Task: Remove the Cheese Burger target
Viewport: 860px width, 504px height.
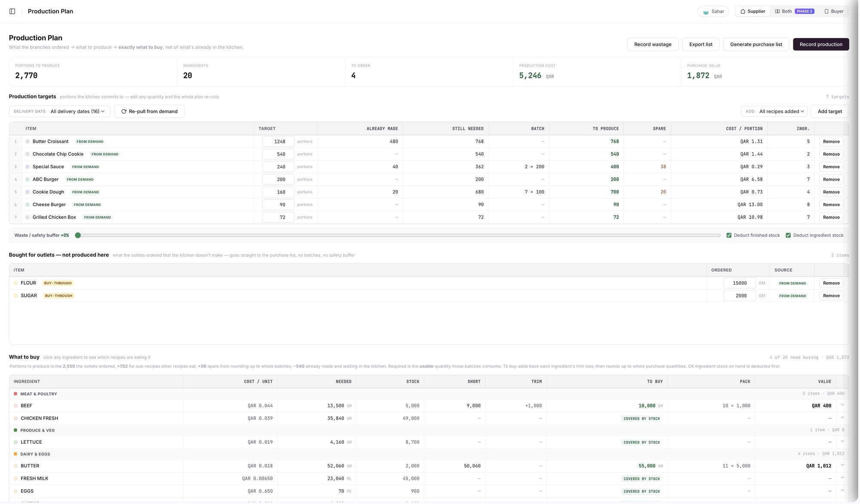Action: [x=831, y=205]
